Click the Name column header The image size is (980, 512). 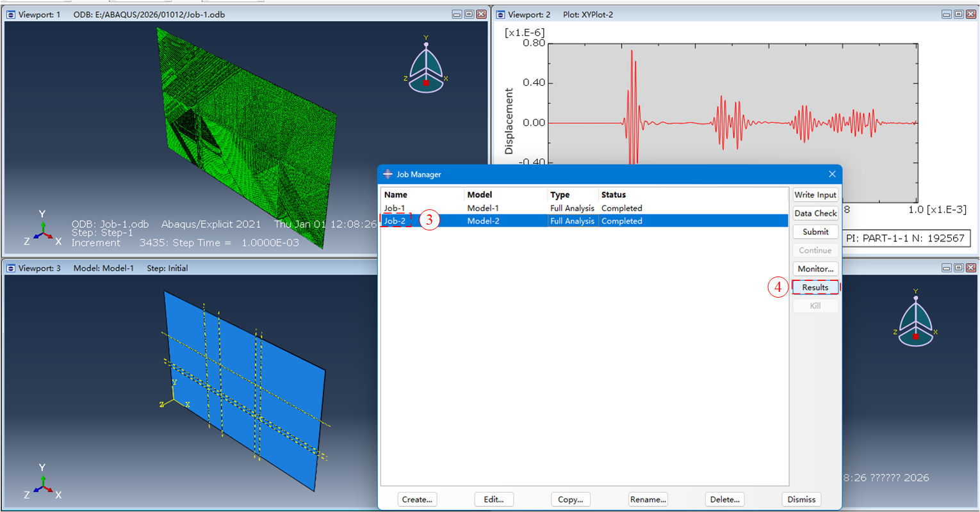point(423,195)
